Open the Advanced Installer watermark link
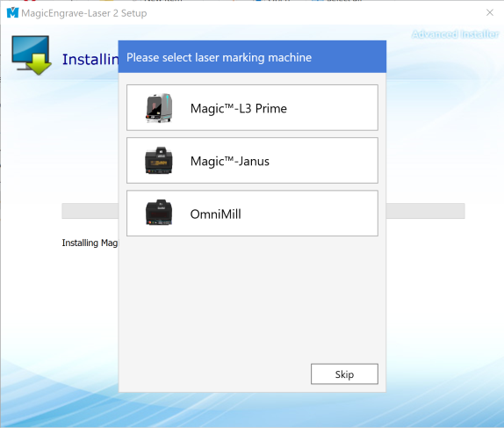504x428 pixels. pos(455,34)
